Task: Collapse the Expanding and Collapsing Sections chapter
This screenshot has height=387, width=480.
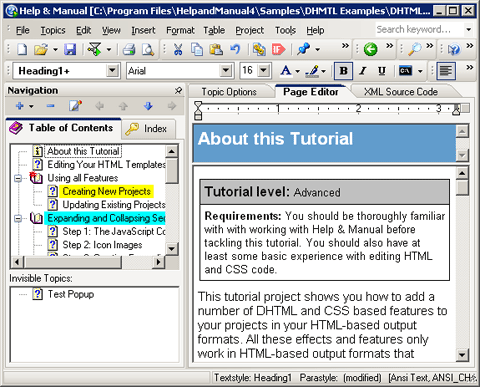Action: coord(18,218)
